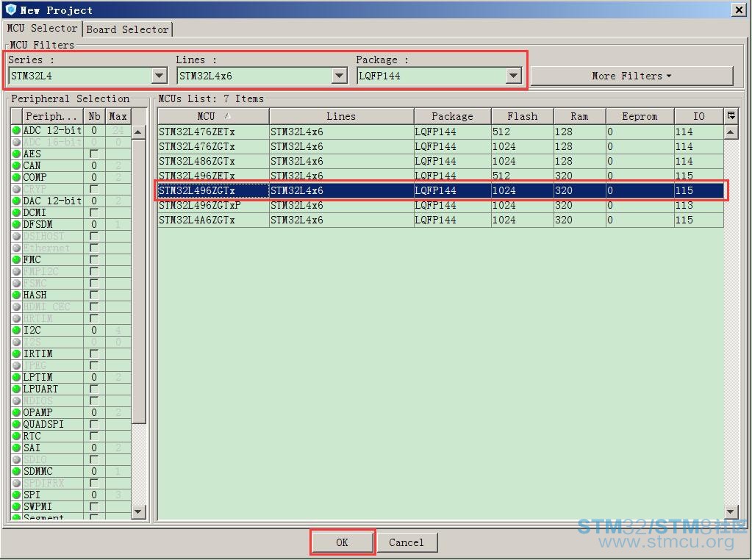
Task: Click the green indicator beside SDMMC
Action: coord(16,471)
